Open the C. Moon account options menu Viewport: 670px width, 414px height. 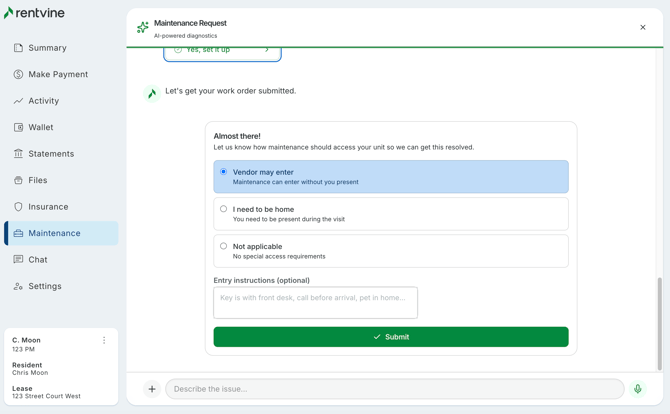104,340
